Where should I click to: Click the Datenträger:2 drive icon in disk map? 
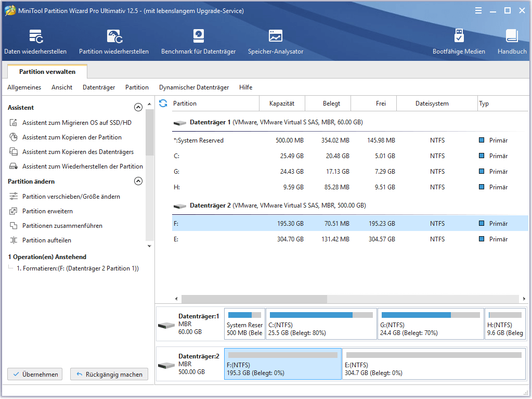tap(166, 365)
